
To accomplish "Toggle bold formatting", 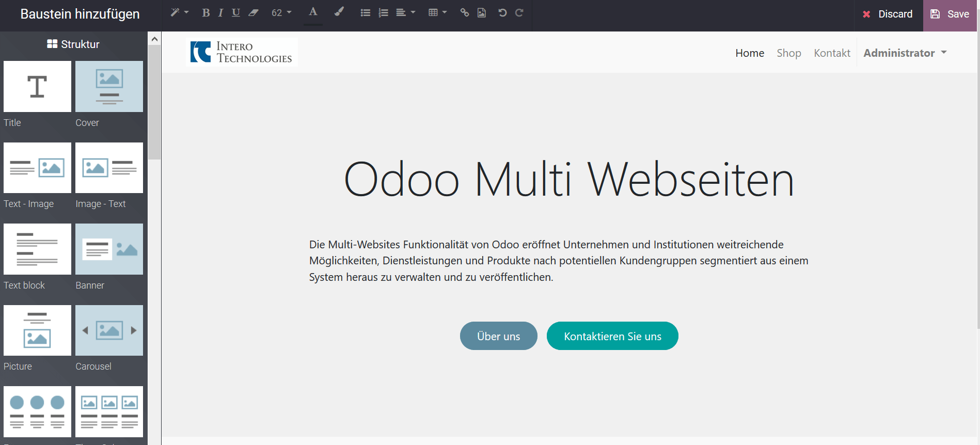I will (206, 12).
